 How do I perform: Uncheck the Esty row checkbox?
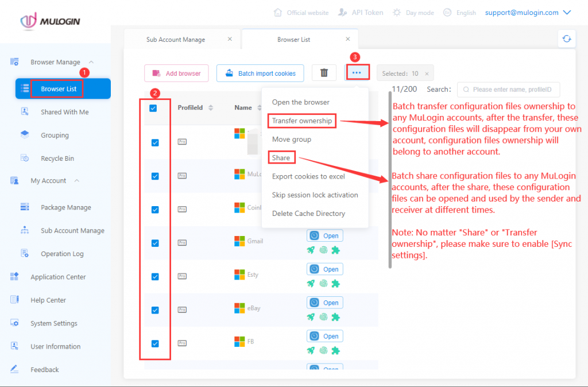click(x=155, y=276)
